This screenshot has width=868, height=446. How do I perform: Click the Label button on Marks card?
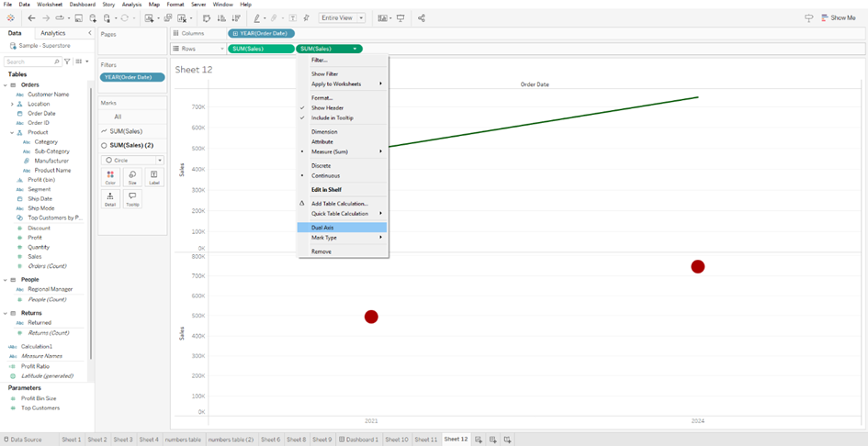tap(154, 178)
